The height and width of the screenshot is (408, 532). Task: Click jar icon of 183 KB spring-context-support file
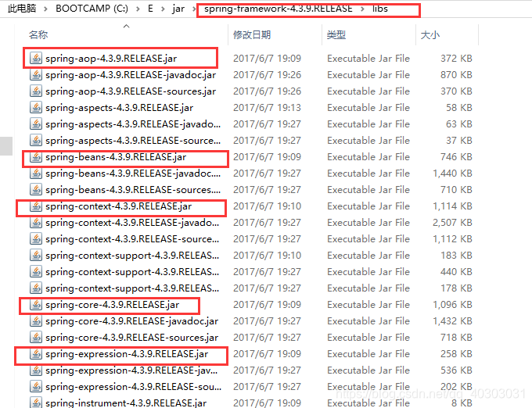pyautogui.click(x=36, y=256)
